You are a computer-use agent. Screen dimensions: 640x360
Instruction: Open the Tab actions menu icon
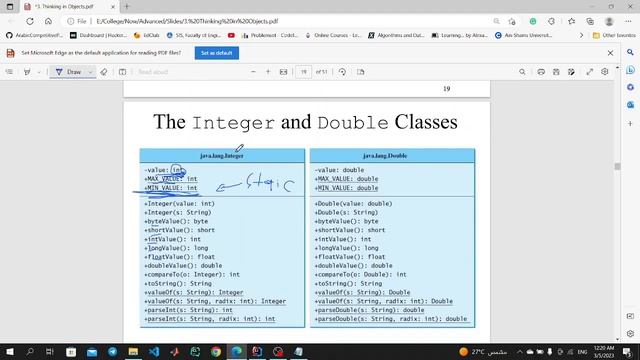tap(10, 7)
